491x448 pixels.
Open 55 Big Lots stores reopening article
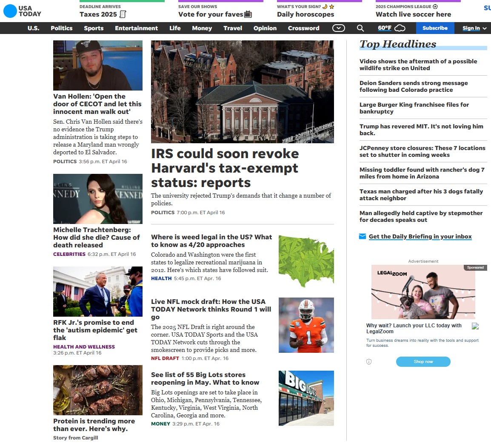pyautogui.click(x=205, y=379)
